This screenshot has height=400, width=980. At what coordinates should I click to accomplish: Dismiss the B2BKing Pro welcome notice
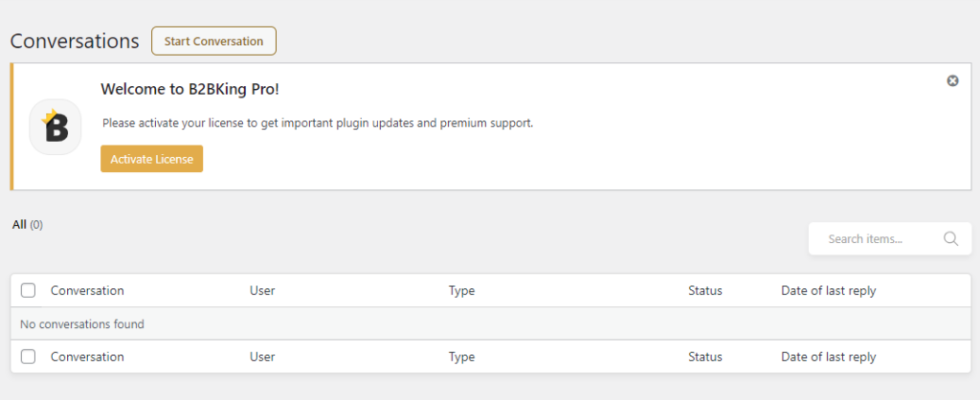[952, 80]
